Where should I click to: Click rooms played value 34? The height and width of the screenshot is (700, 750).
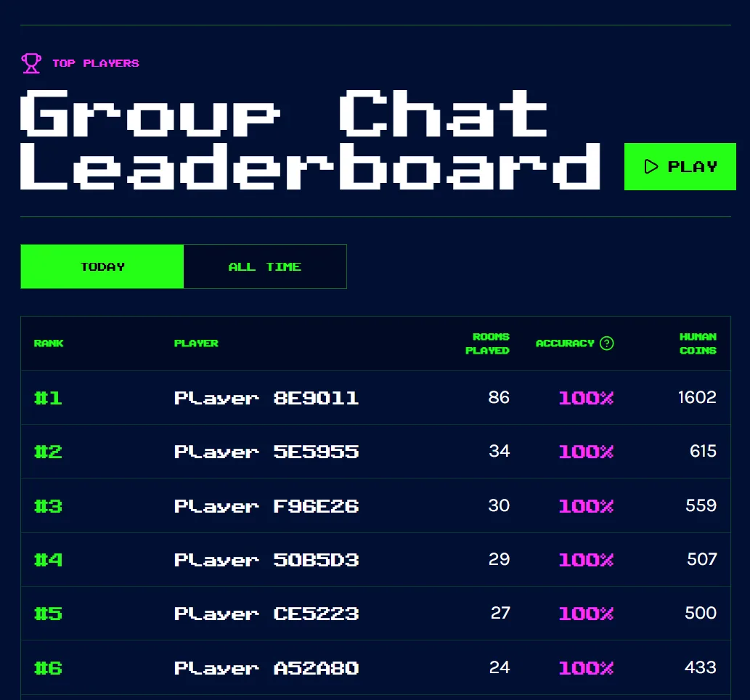click(500, 451)
